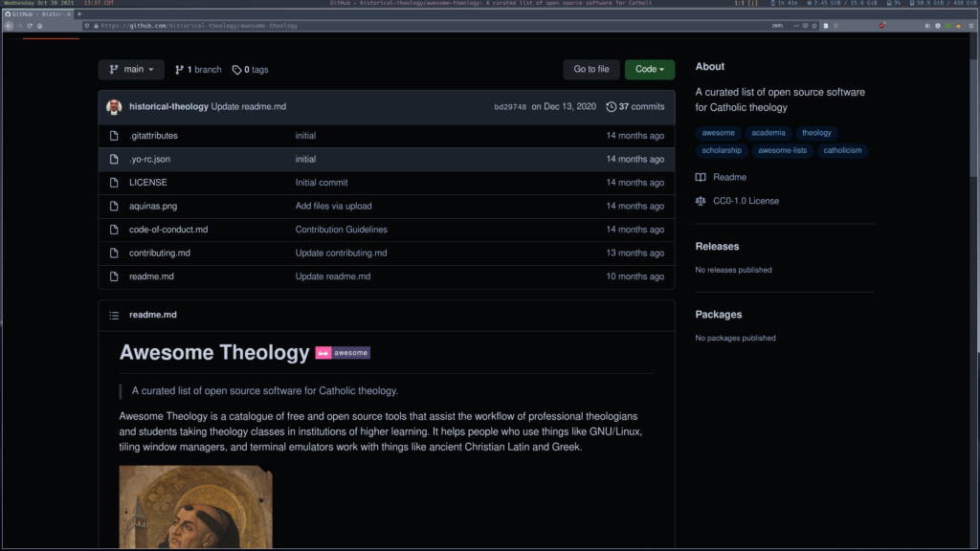Open the readme table of contents list icon
Screen dimensions: 980x551
pyautogui.click(x=114, y=316)
